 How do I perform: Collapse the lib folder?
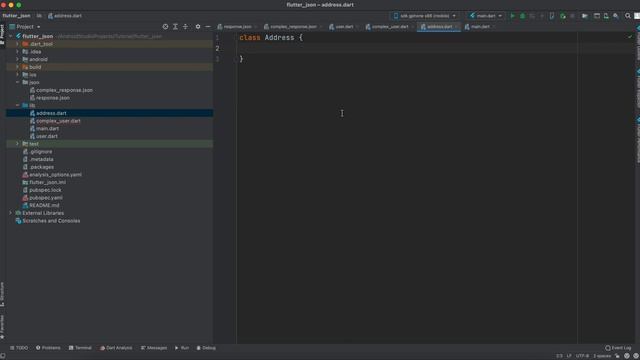18,105
